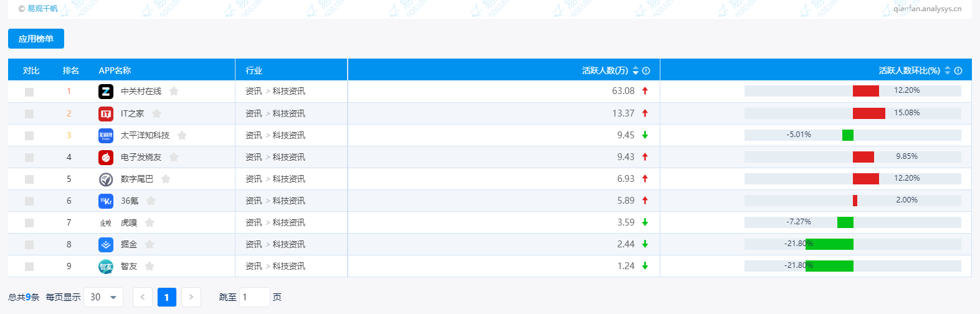The height and width of the screenshot is (314, 980).
Task: Open info tooltip for 活跃人数(万)
Action: [646, 70]
